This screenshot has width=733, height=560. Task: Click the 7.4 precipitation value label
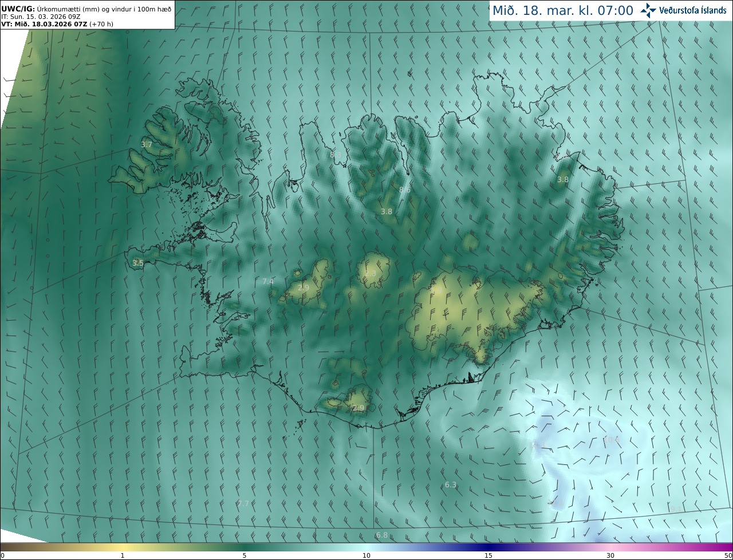(x=268, y=281)
